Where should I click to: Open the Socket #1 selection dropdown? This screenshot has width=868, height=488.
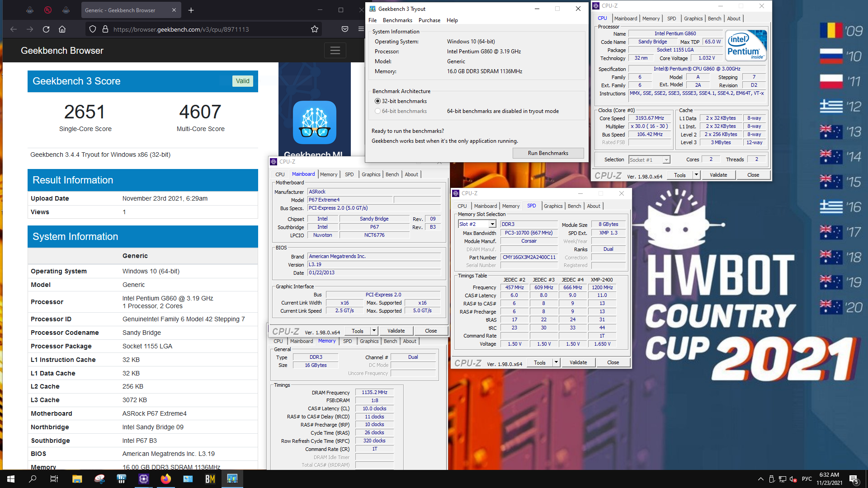[x=666, y=160]
